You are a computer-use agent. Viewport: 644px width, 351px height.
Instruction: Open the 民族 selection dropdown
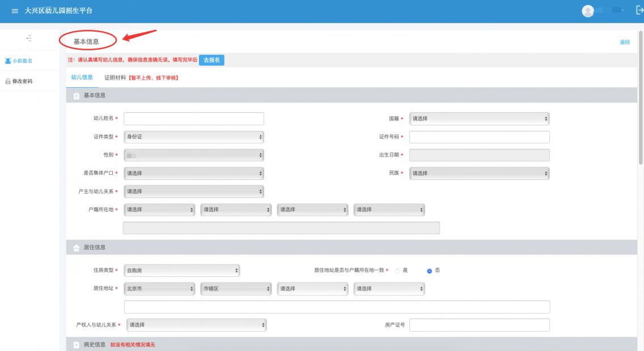pyautogui.click(x=479, y=173)
